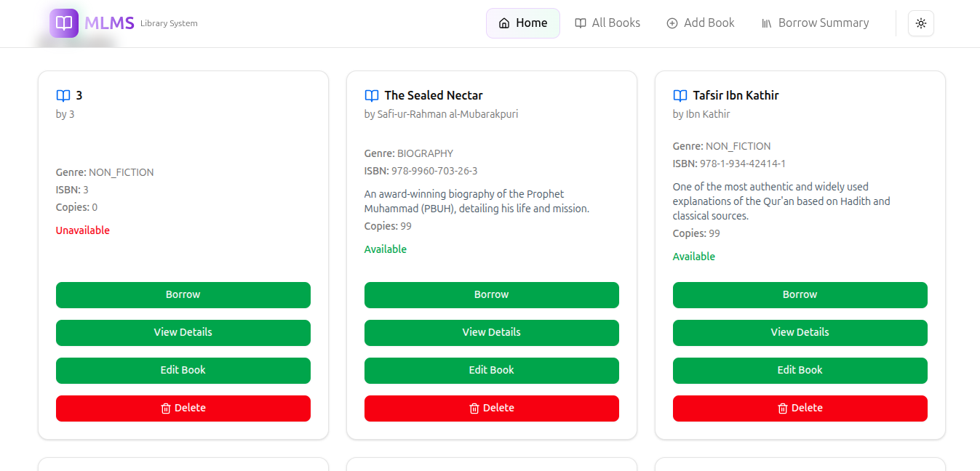Borrow Tafsir Ibn Kathir
980x471 pixels.
[800, 295]
